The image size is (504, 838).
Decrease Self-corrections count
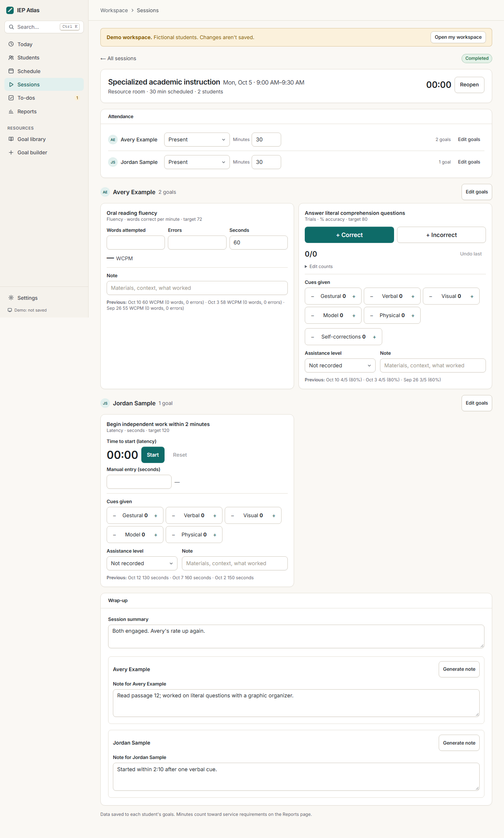(x=313, y=337)
